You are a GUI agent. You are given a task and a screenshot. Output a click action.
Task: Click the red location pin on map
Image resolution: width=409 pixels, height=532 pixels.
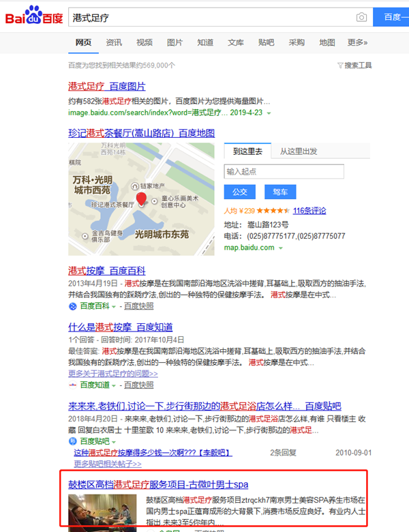[x=141, y=199]
